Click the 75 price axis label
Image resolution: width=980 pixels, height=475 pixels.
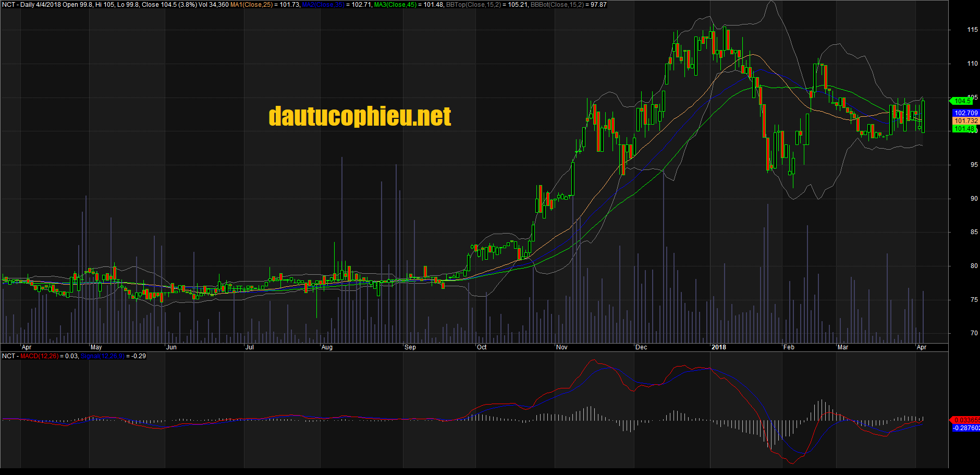(x=974, y=300)
